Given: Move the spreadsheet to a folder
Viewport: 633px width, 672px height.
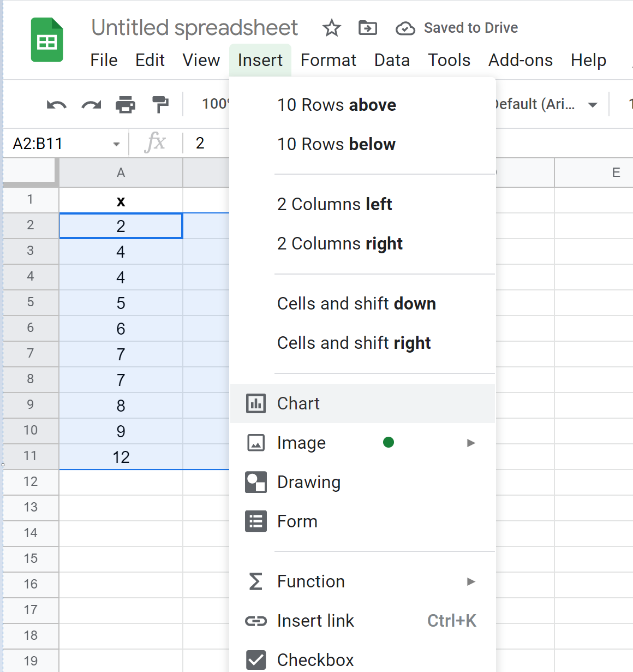Looking at the screenshot, I should pyautogui.click(x=367, y=28).
